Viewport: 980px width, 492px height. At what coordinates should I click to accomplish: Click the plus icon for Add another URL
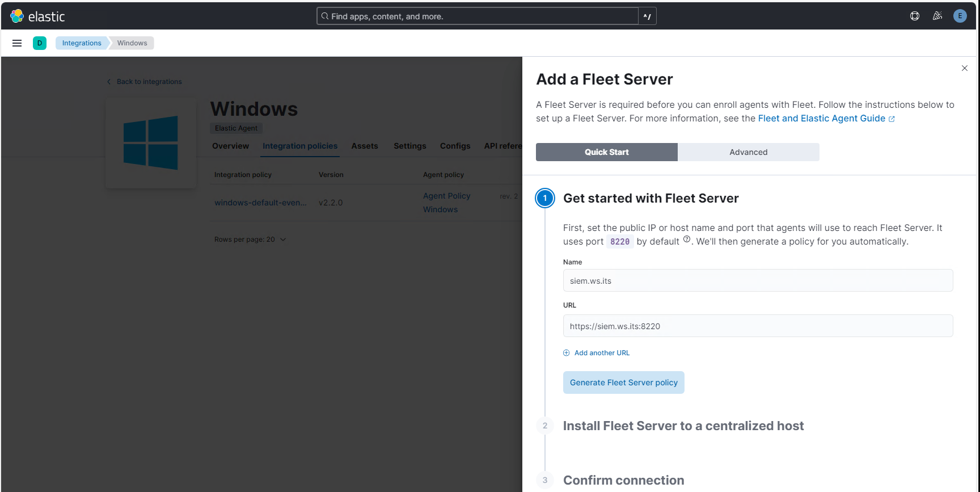tap(566, 353)
